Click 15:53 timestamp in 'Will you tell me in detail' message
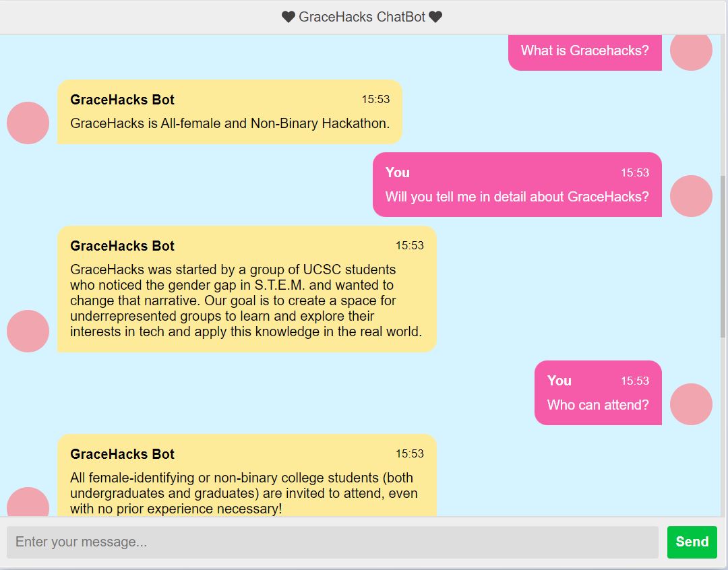The width and height of the screenshot is (728, 570). coord(635,172)
